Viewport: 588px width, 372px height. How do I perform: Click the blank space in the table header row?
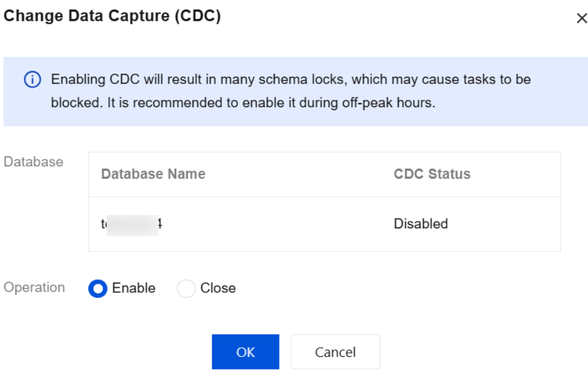(299, 174)
